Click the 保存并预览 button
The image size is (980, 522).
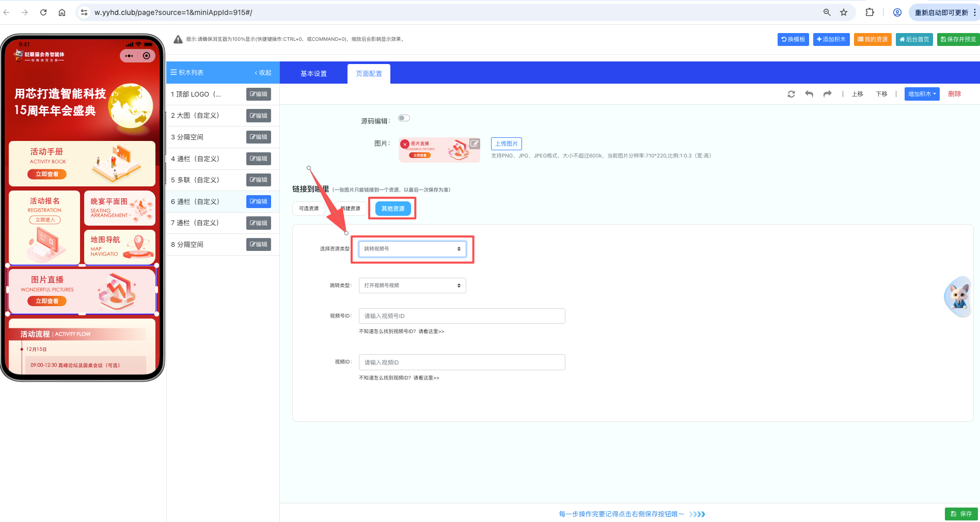(958, 39)
